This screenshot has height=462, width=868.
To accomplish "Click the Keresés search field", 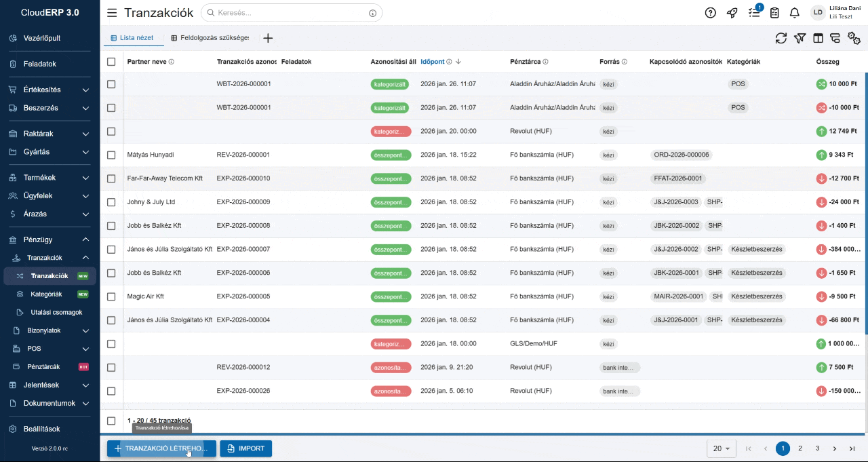I will click(292, 12).
